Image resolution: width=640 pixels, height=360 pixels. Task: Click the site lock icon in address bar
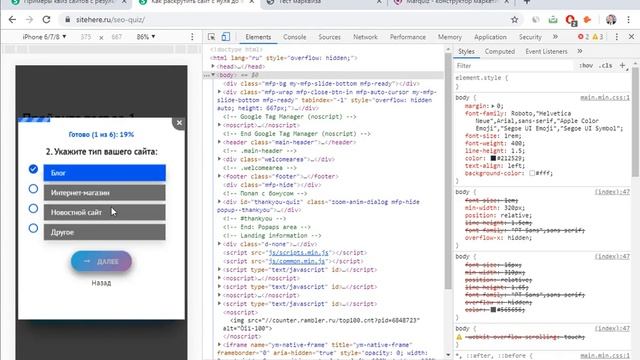pos(68,20)
